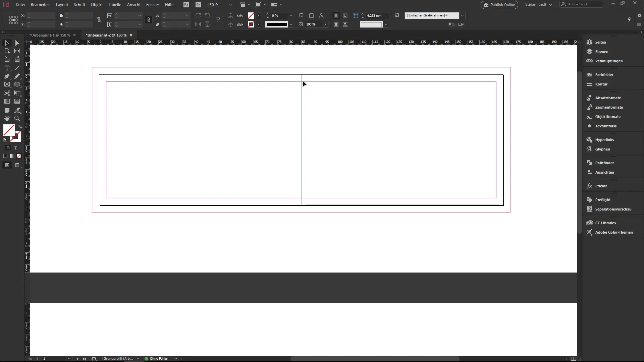
Task: Open the user Stefan Riedl dropdown
Action: [539, 4]
